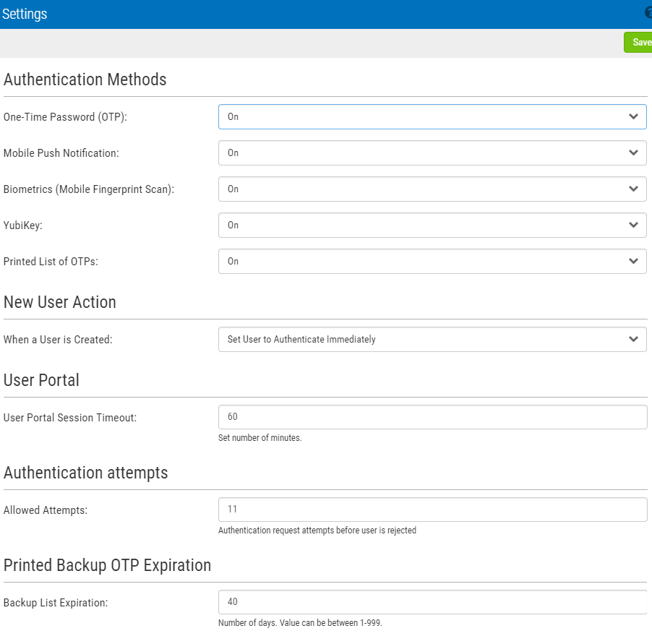Open the One-Time Password (OTP) dropdown
652x644 pixels.
432,116
